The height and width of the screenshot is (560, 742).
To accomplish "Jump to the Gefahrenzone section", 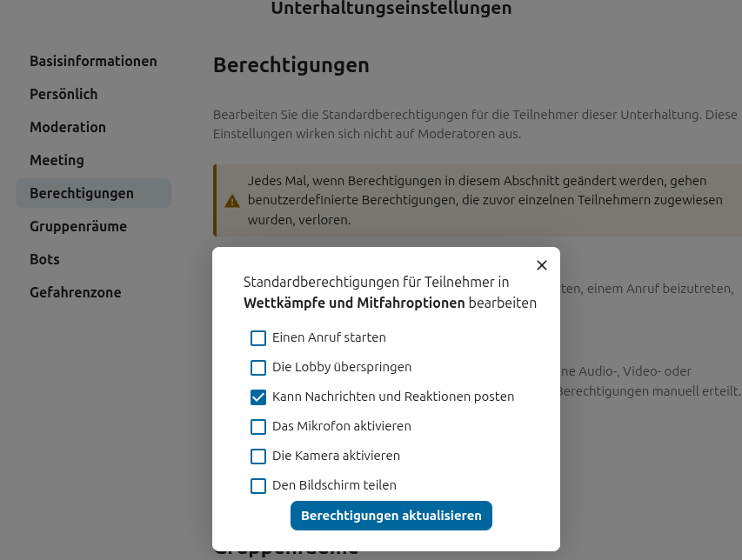I will pos(76,293).
